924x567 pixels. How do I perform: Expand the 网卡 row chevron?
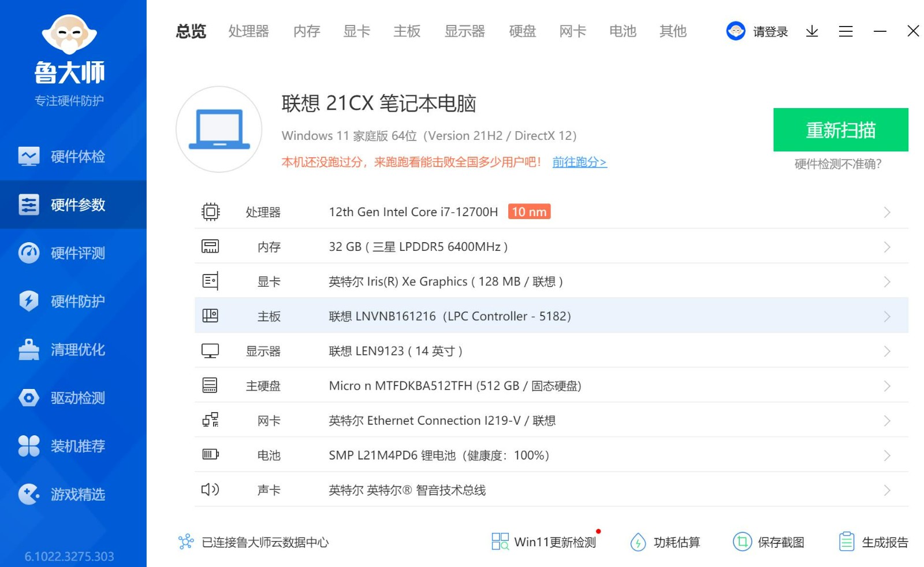point(887,421)
